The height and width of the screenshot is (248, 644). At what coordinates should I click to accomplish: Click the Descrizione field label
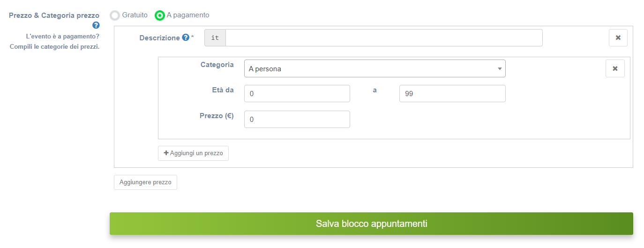click(x=159, y=38)
